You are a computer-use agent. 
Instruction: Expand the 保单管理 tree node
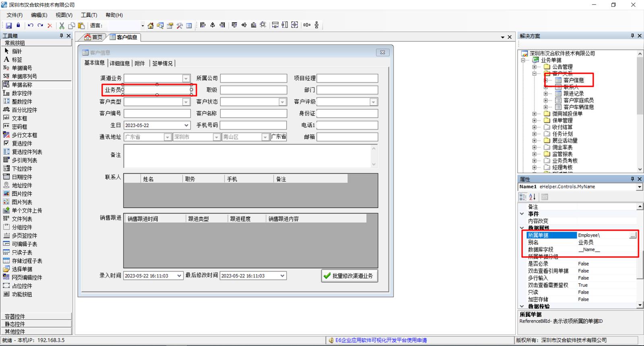pyautogui.click(x=535, y=120)
